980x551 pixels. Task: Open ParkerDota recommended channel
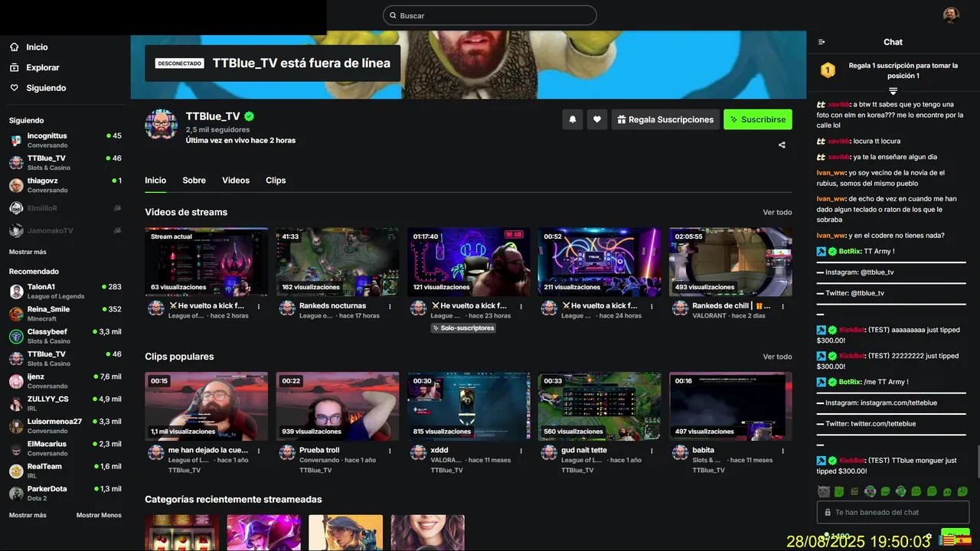pos(65,493)
